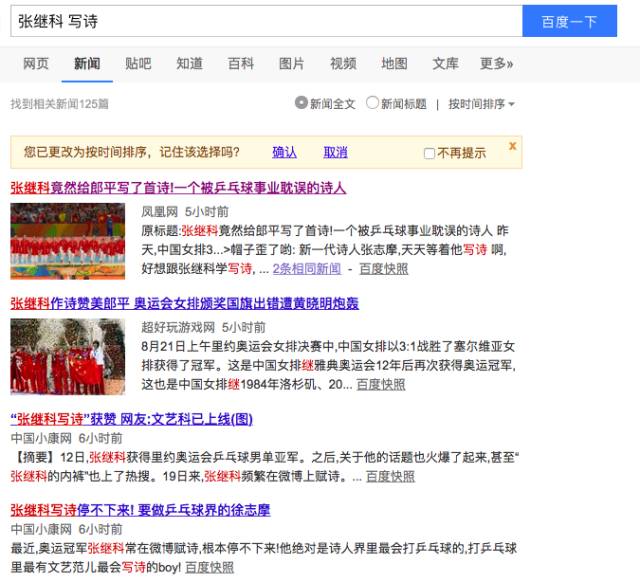Screen dimensions: 640x582
Task: Check the 不再提示 checkbox
Action: 429,153
